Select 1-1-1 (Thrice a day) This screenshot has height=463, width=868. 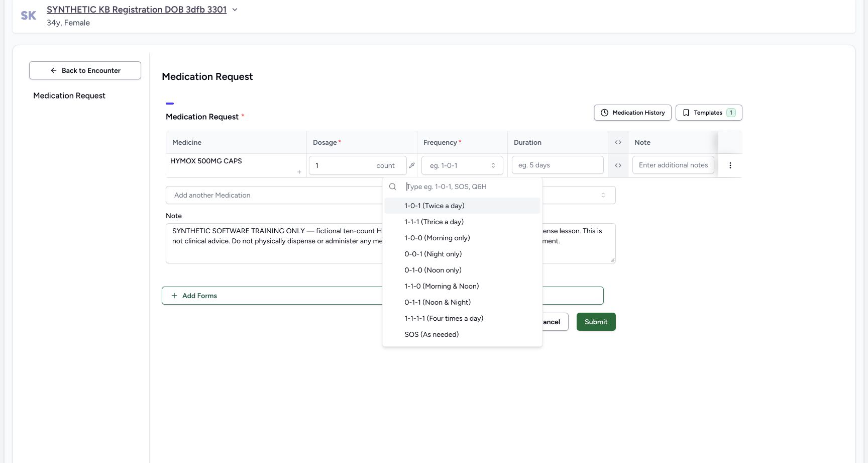(462, 222)
